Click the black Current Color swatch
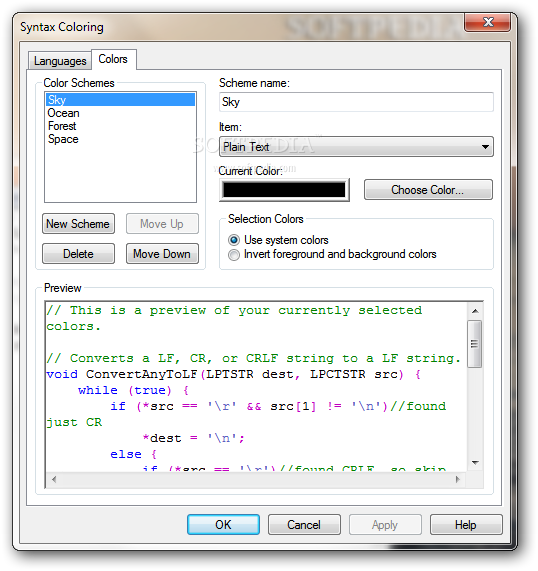This screenshot has width=538, height=571. tap(284, 190)
